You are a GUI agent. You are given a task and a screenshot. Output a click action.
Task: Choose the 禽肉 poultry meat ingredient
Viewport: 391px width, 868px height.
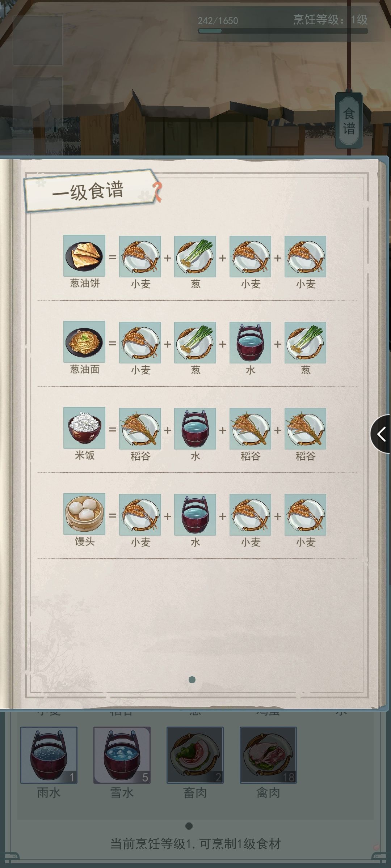pos(268,755)
